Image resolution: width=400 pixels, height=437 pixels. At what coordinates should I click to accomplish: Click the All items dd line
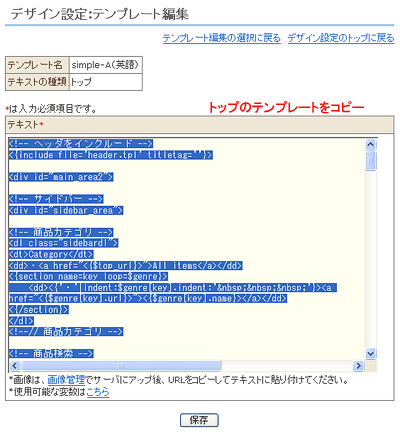click(x=126, y=266)
